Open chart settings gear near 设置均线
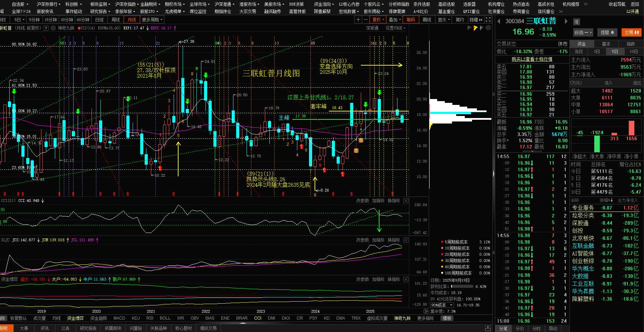 pos(488,28)
